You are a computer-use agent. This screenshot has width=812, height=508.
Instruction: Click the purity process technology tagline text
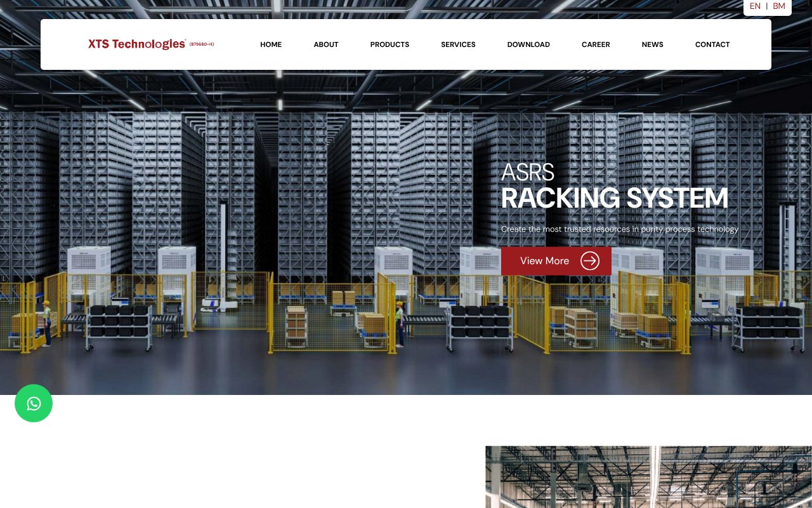[x=620, y=229]
